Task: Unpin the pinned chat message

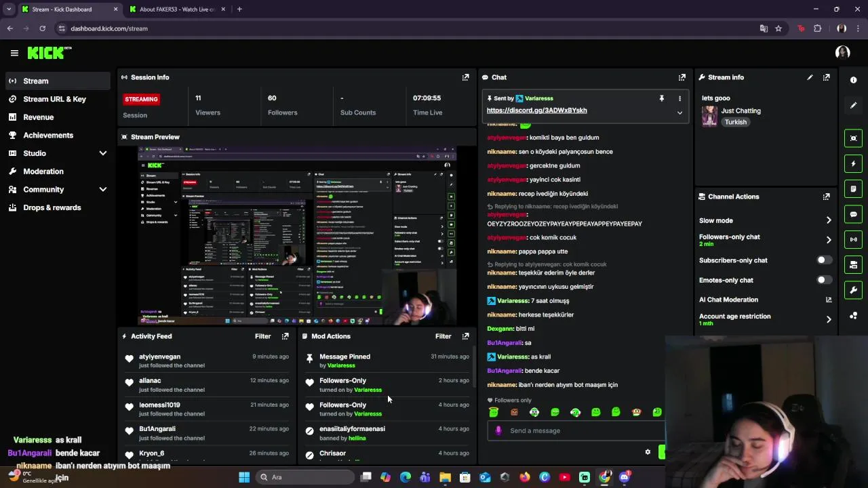Action: [x=661, y=98]
